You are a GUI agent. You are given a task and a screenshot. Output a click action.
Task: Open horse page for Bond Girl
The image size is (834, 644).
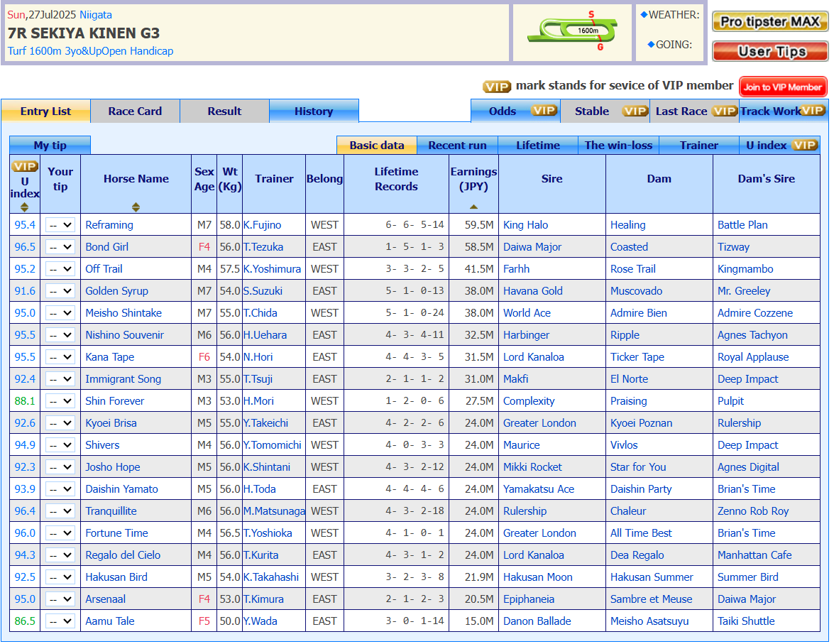coord(107,247)
